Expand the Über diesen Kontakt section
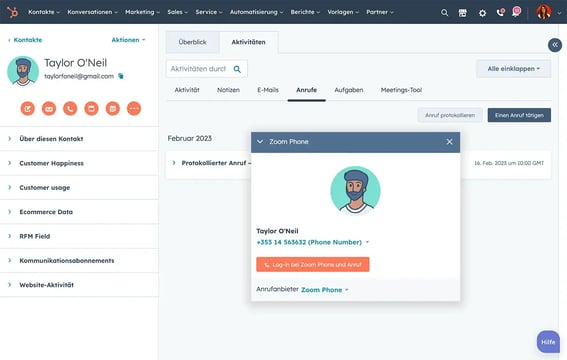Viewport: 567px width, 360px height. (x=79, y=139)
